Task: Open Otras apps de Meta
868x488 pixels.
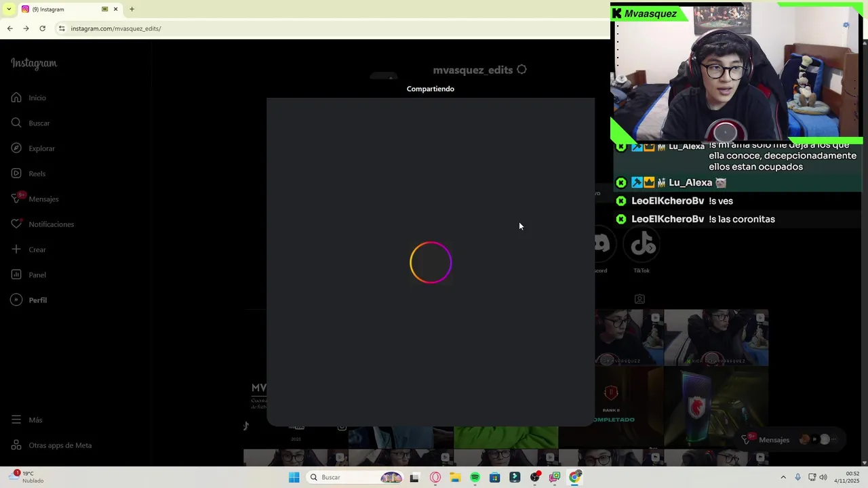Action: tap(51, 445)
